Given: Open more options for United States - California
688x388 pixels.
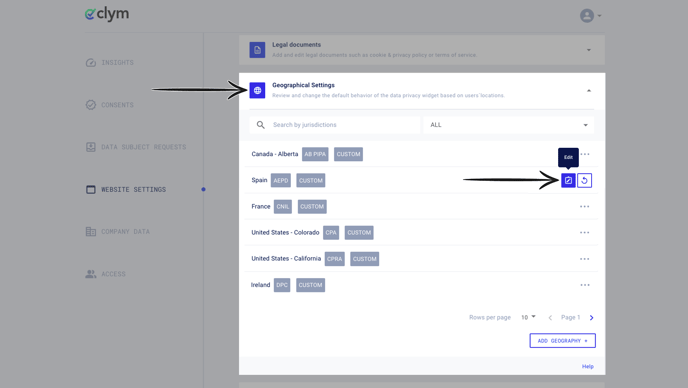Looking at the screenshot, I should (x=584, y=259).
